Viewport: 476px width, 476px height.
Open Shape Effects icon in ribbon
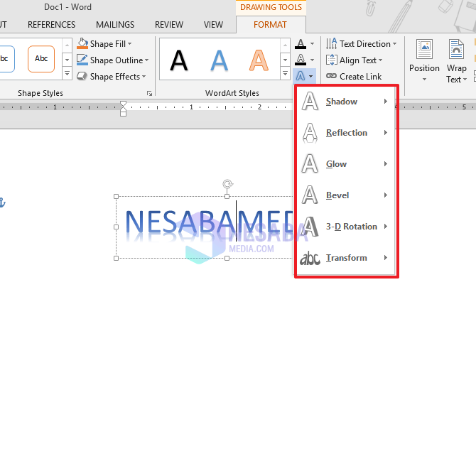[82, 77]
